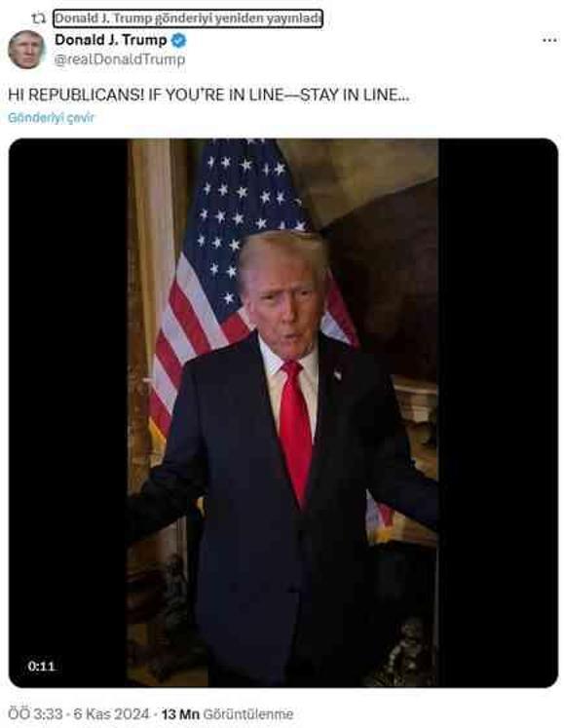
Task: Open Donald J. Trump's profile avatar
Action: 26,49
